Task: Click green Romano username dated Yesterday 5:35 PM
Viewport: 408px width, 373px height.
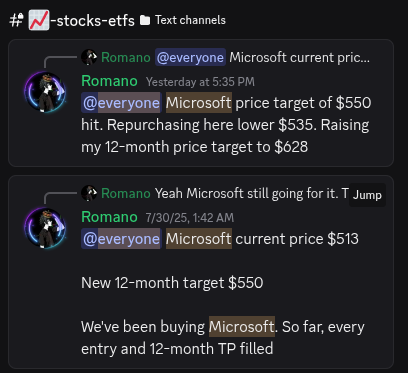Action: click(x=109, y=81)
